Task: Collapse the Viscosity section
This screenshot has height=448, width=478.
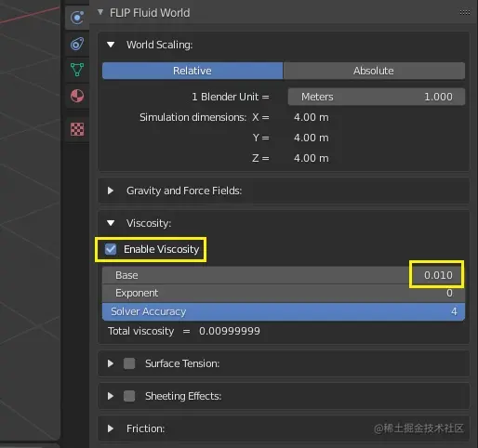Action: 111,223
